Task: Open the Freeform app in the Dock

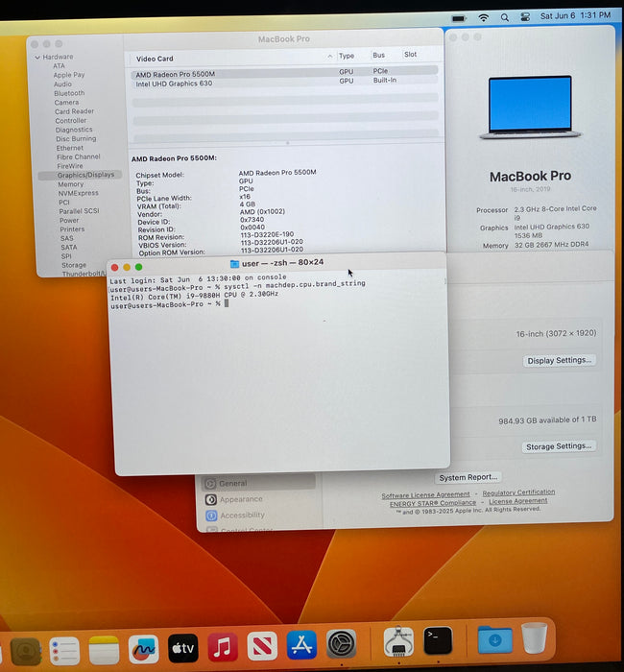Action: (x=144, y=649)
